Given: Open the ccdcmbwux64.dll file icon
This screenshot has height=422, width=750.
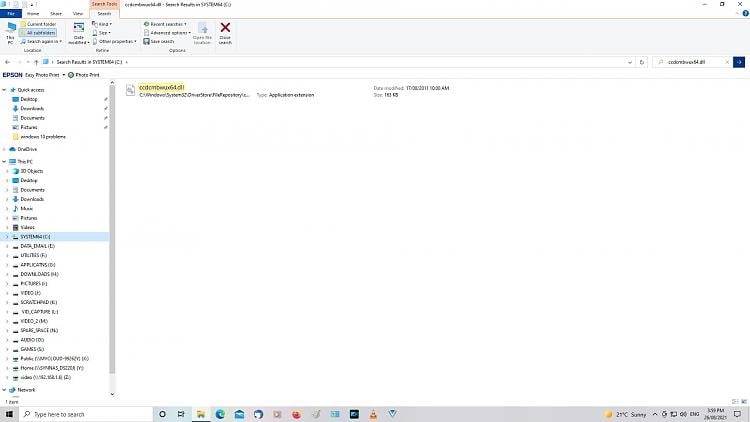Looking at the screenshot, I should (x=131, y=91).
